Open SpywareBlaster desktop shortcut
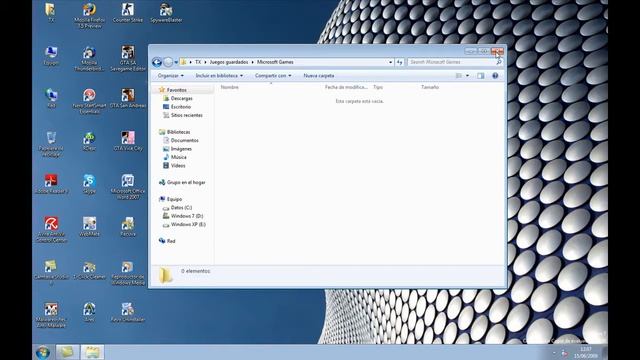 click(166, 12)
